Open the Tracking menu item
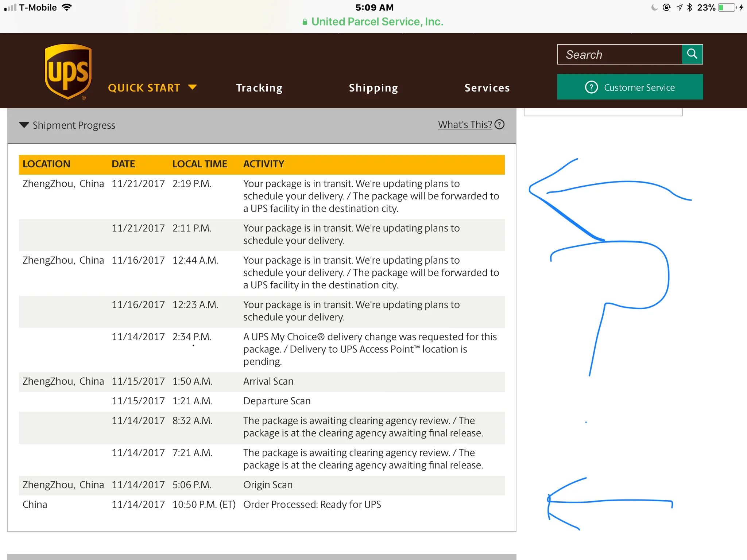The width and height of the screenshot is (747, 560). pyautogui.click(x=259, y=87)
